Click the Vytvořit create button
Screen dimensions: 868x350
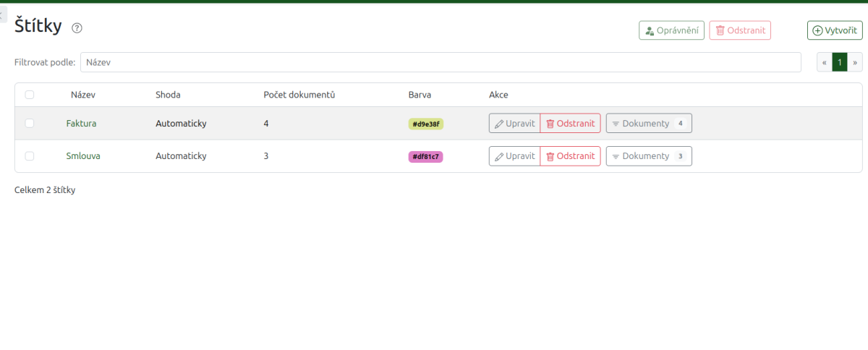[835, 30]
